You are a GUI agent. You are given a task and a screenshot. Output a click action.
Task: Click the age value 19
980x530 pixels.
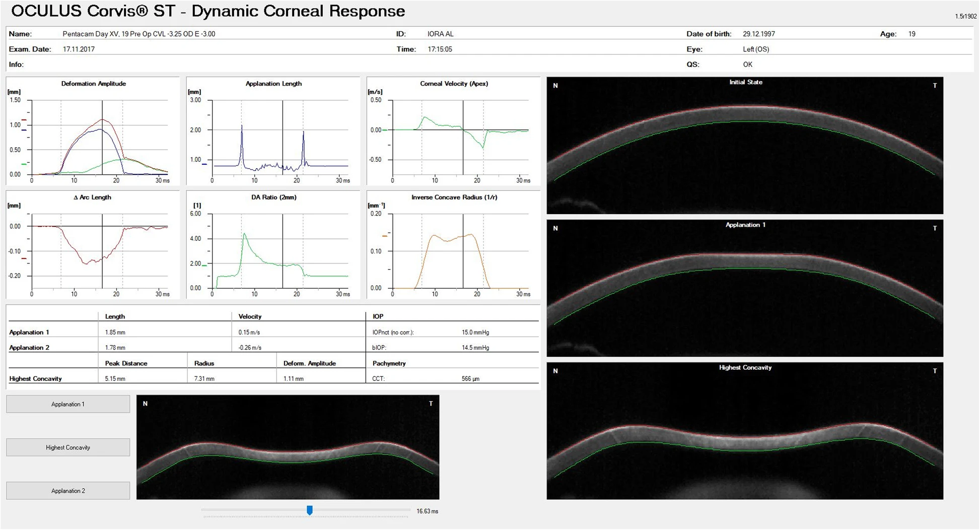912,34
